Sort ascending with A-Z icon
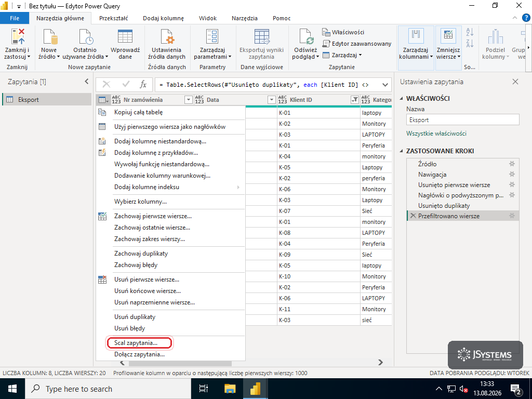Screen dimensions: 532x399 point(470,32)
